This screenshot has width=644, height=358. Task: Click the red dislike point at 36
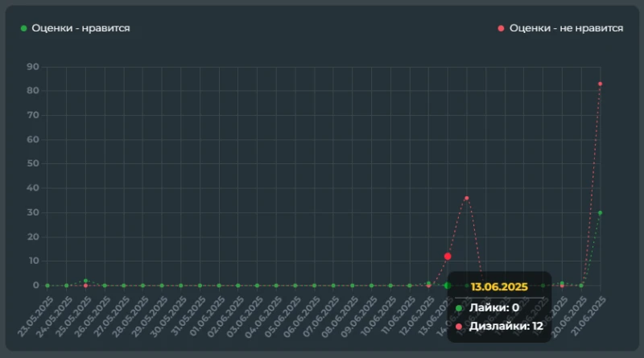click(467, 198)
